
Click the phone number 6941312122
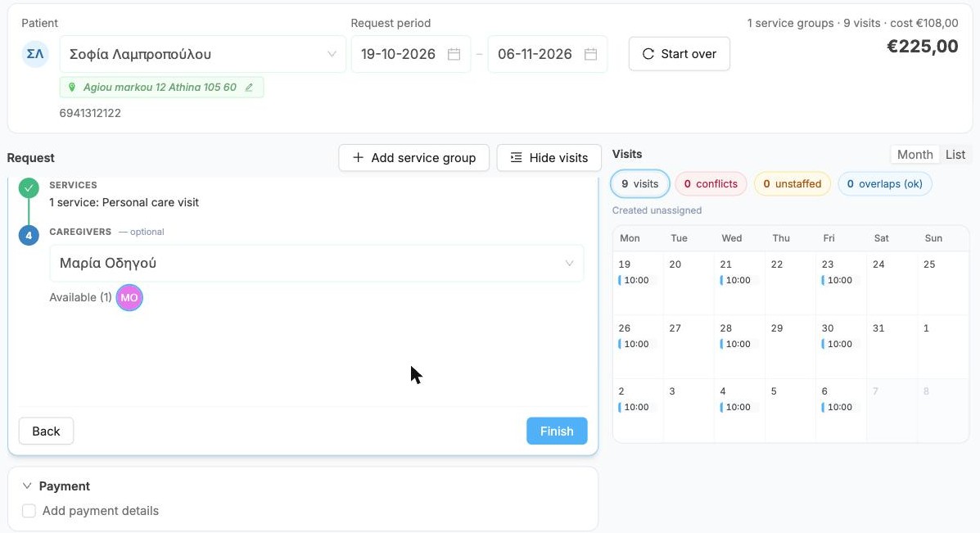coord(90,113)
